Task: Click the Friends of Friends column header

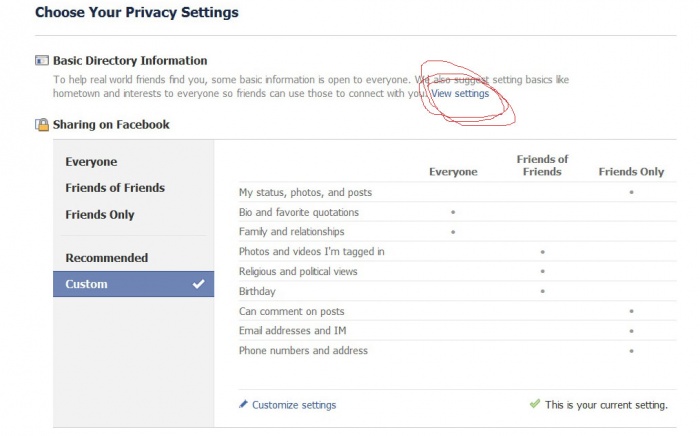Action: click(542, 165)
